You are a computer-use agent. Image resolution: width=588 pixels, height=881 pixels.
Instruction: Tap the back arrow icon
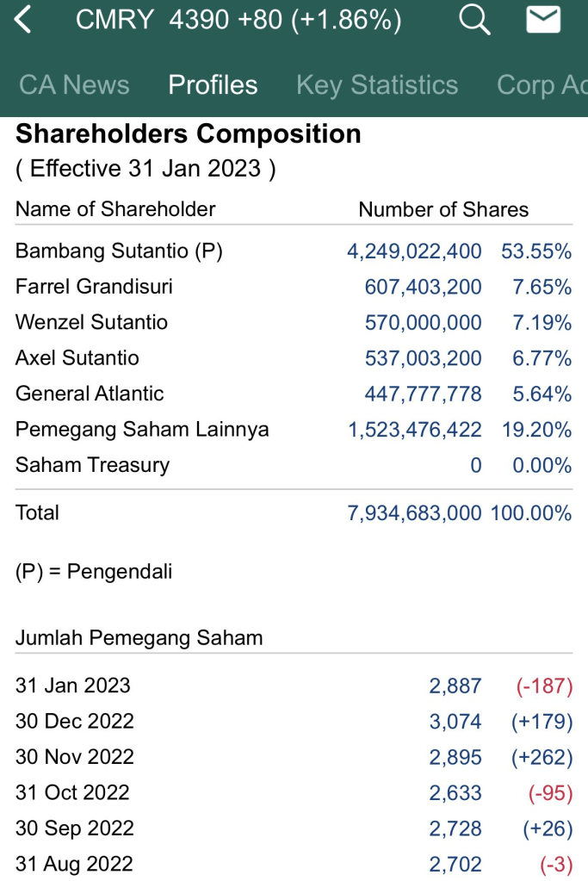(23, 20)
